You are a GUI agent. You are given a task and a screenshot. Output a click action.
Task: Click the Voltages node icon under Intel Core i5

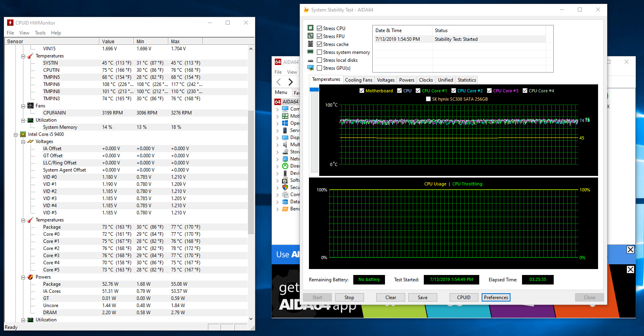pyautogui.click(x=30, y=141)
